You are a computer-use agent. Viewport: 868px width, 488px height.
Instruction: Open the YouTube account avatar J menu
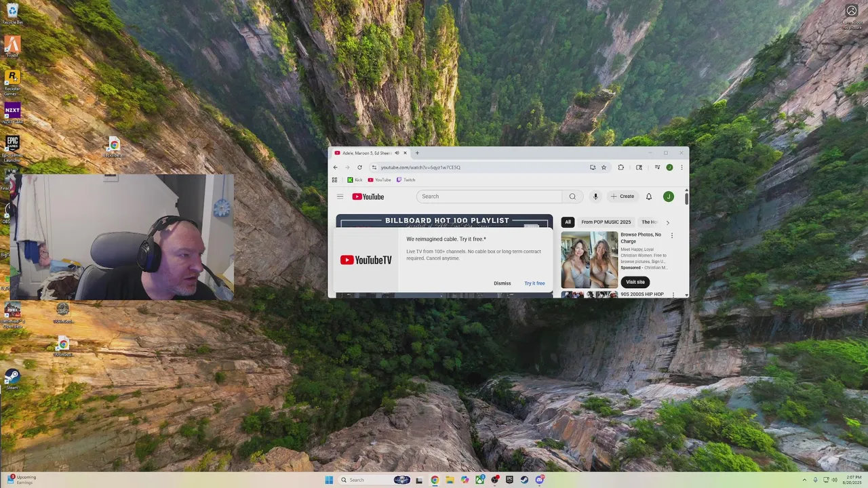pyautogui.click(x=668, y=197)
